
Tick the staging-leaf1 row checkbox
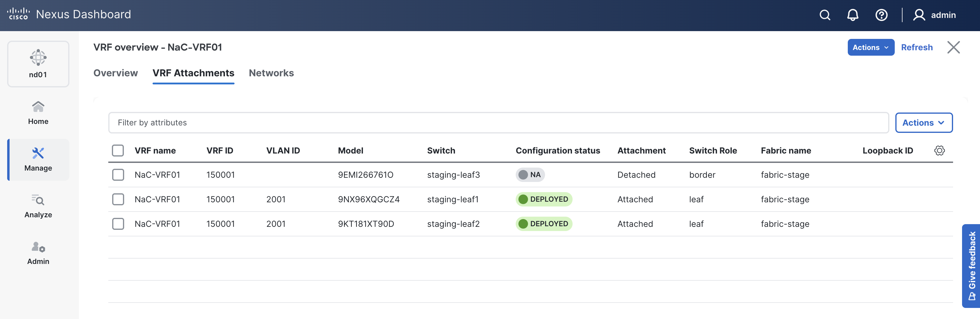[118, 199]
